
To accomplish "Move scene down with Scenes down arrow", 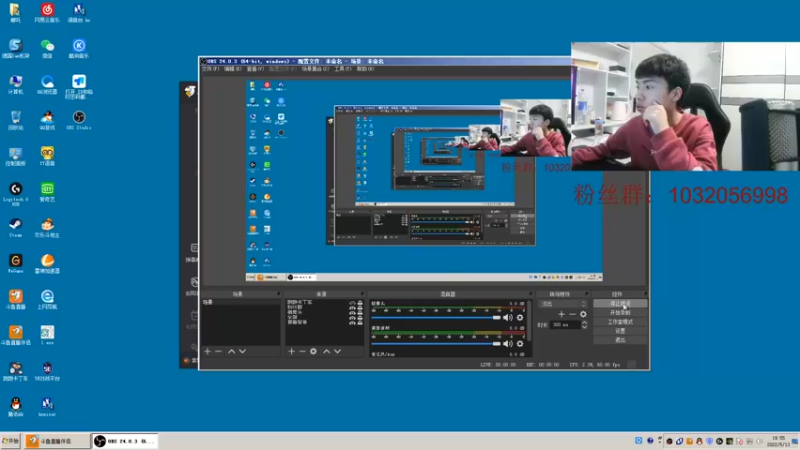I will point(242,351).
